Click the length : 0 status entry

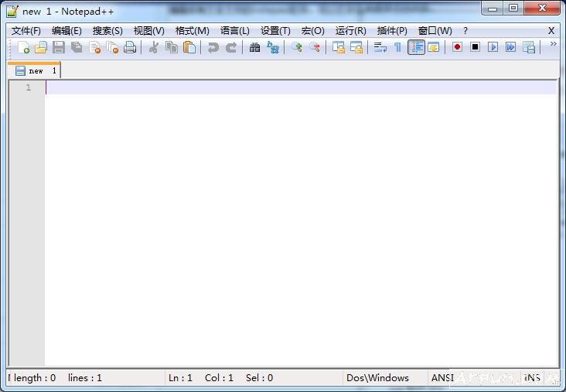pyautogui.click(x=35, y=378)
